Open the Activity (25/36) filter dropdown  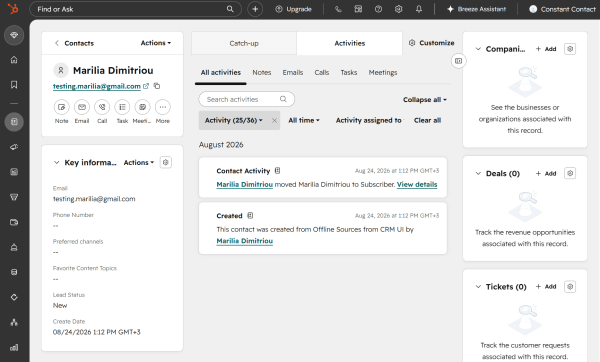point(233,121)
